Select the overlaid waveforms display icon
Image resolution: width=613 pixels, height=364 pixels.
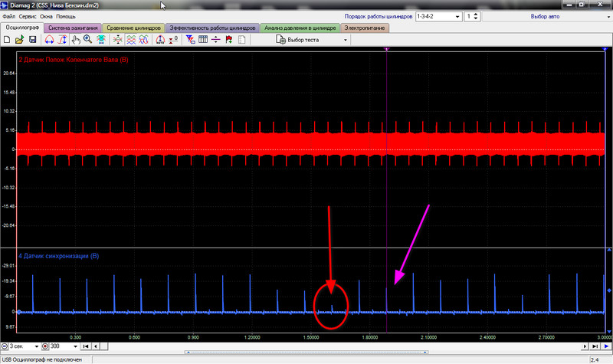(144, 40)
